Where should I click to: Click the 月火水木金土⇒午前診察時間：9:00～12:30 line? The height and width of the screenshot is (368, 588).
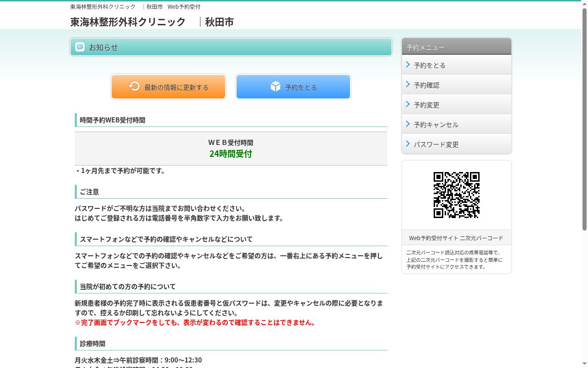click(x=138, y=360)
